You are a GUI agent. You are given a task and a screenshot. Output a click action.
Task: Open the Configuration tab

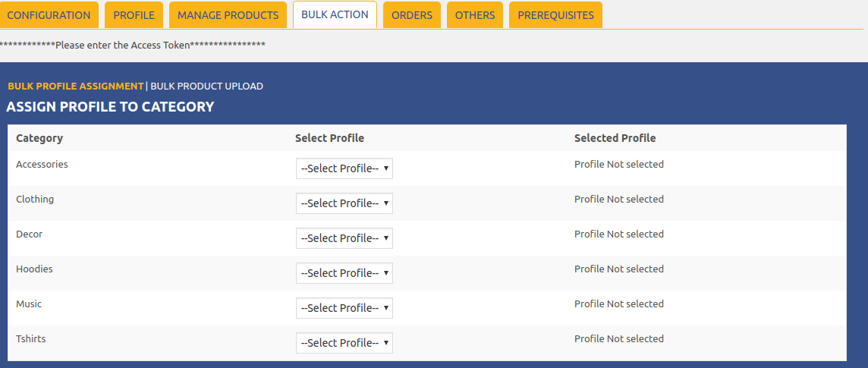(x=49, y=15)
